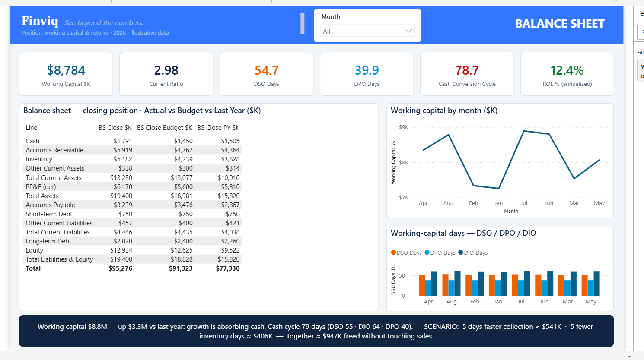Click the $12,934 Equity closing value

coord(121,250)
